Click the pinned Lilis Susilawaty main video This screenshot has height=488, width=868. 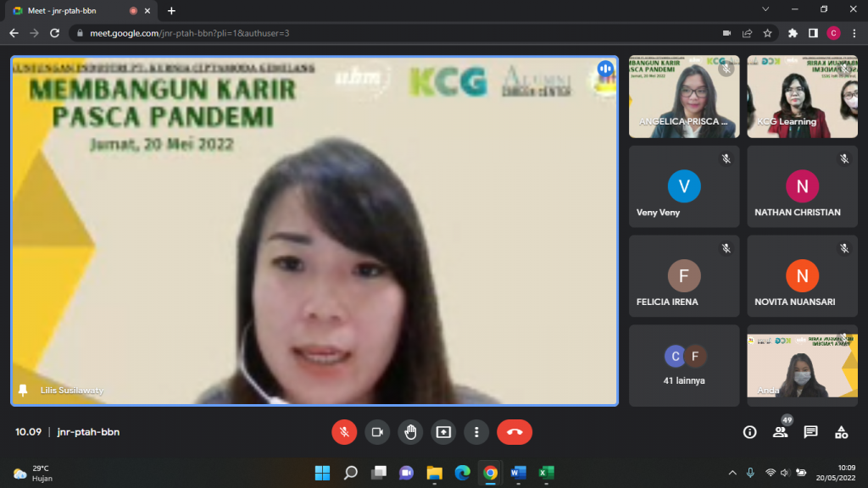(x=314, y=230)
